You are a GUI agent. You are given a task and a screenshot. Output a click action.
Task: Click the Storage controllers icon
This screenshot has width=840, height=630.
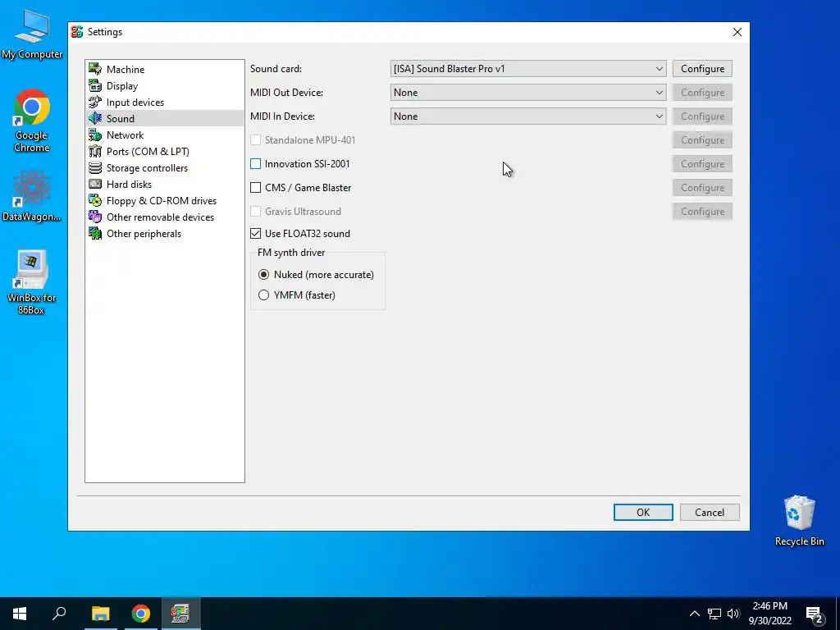95,167
